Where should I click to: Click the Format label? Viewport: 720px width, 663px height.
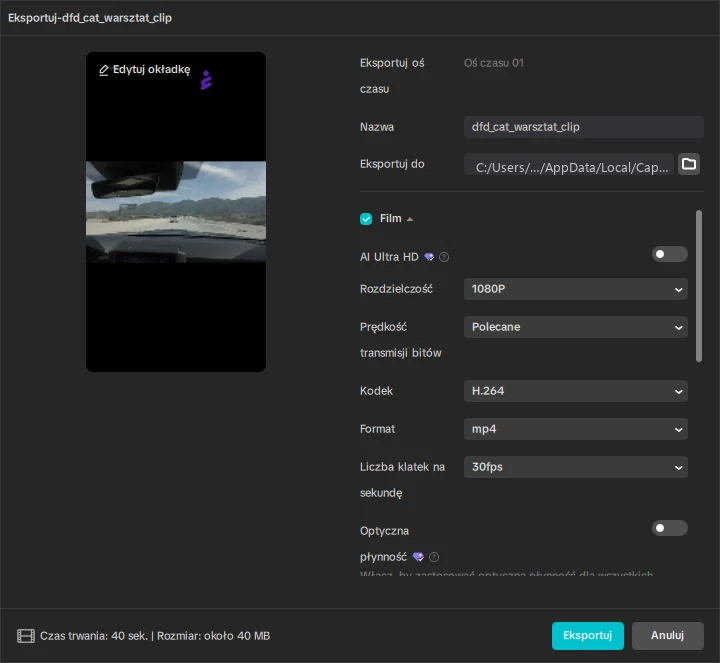pyautogui.click(x=377, y=429)
